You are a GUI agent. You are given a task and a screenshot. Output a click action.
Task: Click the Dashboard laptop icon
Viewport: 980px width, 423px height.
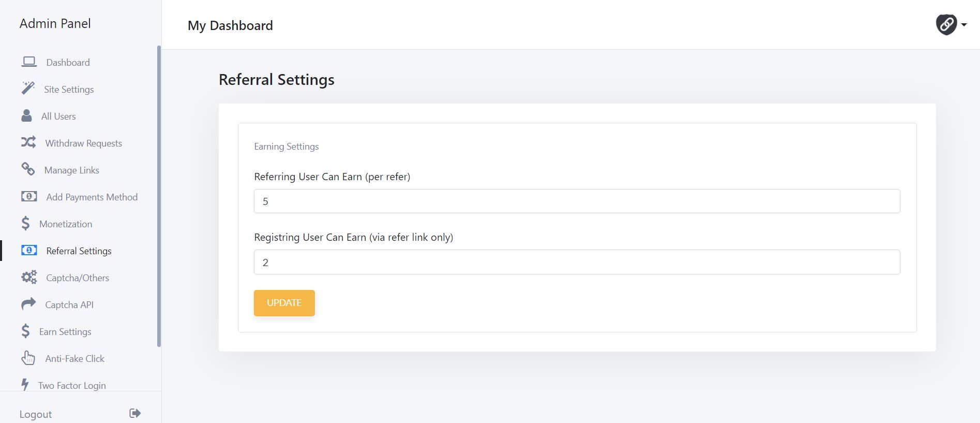29,62
